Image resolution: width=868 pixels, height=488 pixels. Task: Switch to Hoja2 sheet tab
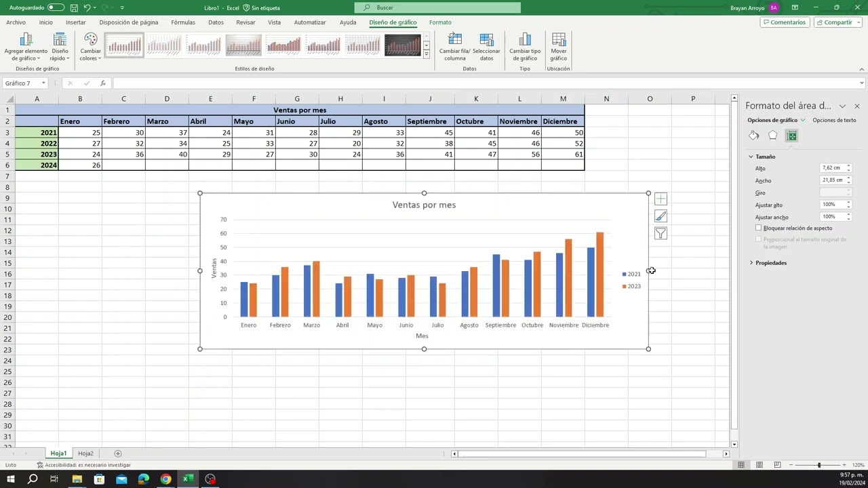[85, 453]
